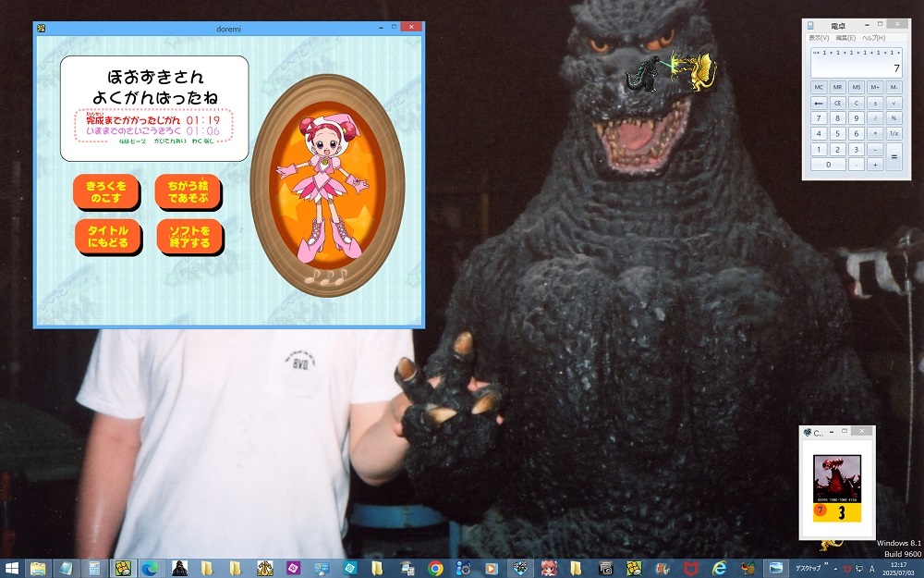
Task: Switch to doremi puzzle taskbar icon
Action: 123,569
